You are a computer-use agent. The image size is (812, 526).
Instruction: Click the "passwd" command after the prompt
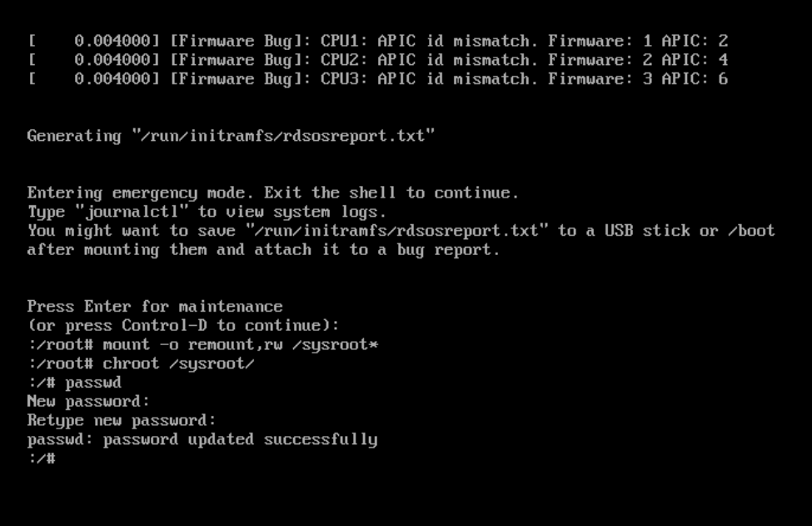pyautogui.click(x=93, y=383)
